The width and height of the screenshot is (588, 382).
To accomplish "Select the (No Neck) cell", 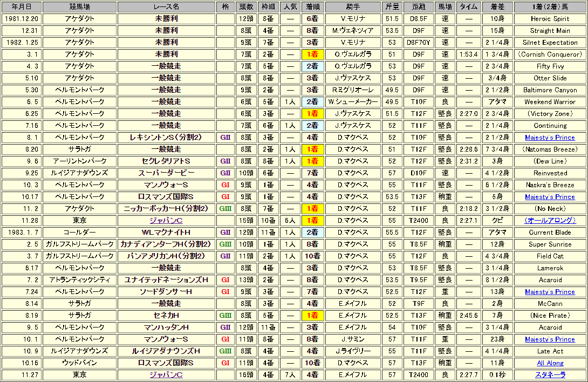I will point(550,209).
